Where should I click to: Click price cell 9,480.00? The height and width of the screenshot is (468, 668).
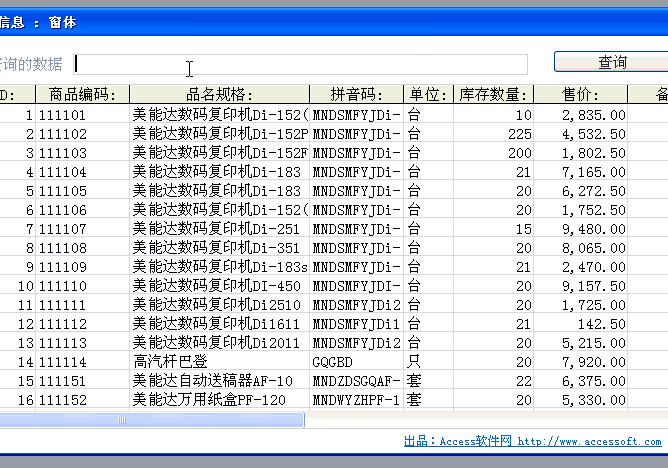[x=581, y=229]
